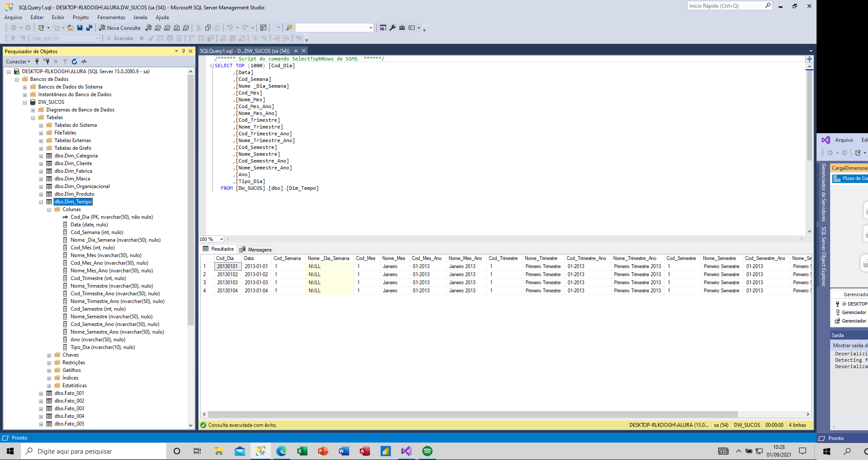
Task: Open the Conectar dropdown
Action: 18,61
